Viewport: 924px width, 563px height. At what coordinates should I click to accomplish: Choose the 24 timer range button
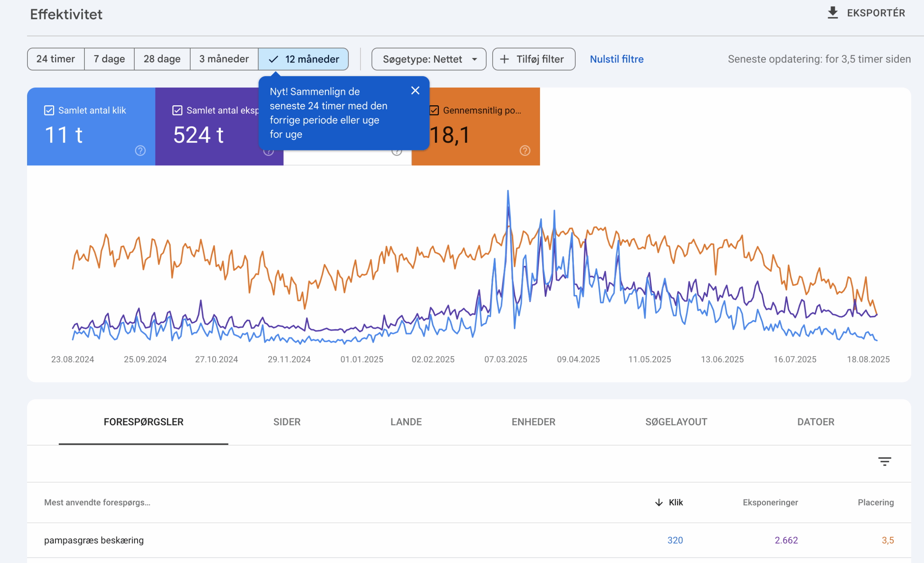pos(56,59)
